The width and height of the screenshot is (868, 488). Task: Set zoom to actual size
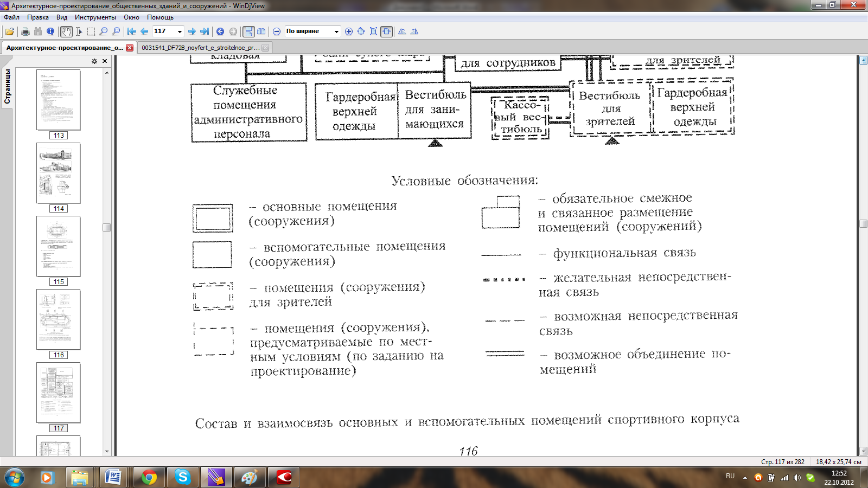[x=361, y=31]
